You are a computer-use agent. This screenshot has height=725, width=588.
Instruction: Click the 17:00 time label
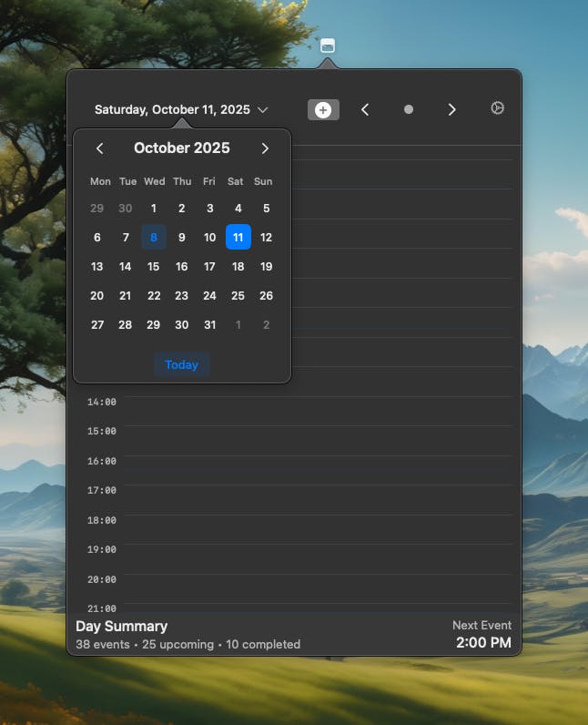102,490
